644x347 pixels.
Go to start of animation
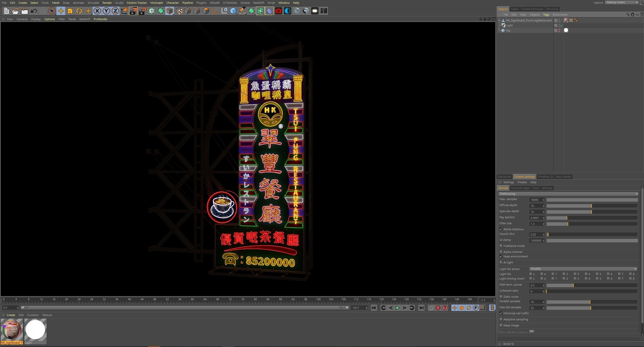click(374, 308)
